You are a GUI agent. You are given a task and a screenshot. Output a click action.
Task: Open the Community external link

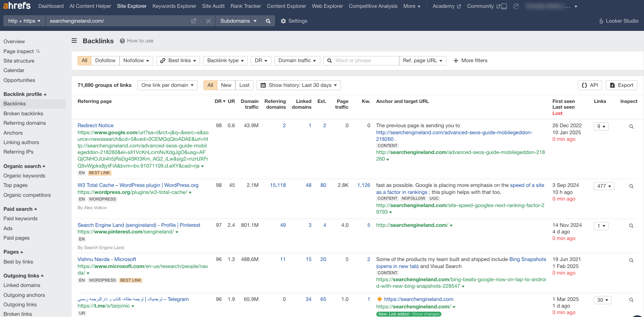pyautogui.click(x=484, y=6)
